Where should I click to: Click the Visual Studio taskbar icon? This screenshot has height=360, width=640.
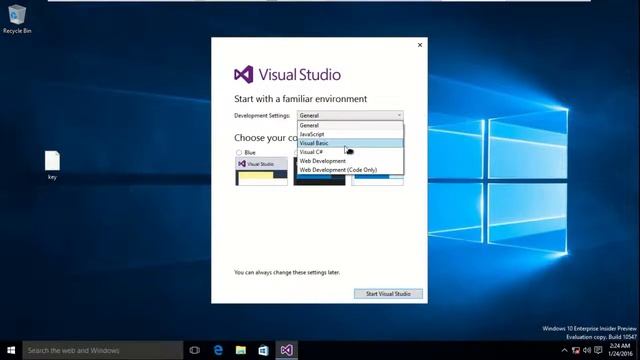pos(286,350)
